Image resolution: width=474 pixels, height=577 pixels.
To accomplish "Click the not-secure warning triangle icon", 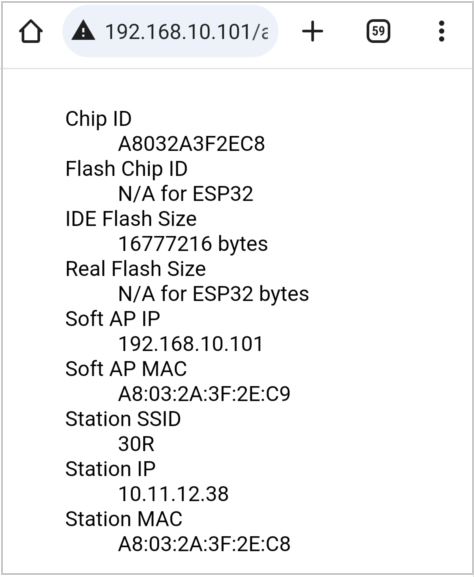I will (x=84, y=31).
